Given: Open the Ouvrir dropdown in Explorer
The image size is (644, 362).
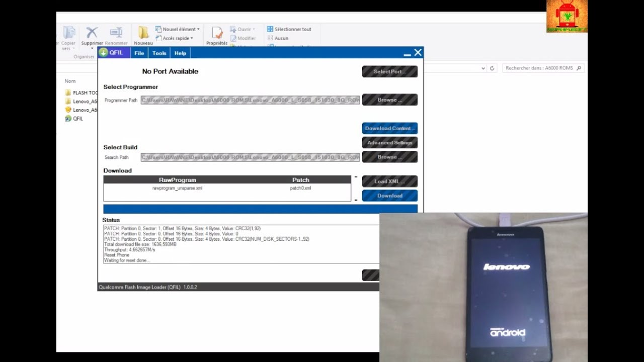Looking at the screenshot, I should pos(243,29).
